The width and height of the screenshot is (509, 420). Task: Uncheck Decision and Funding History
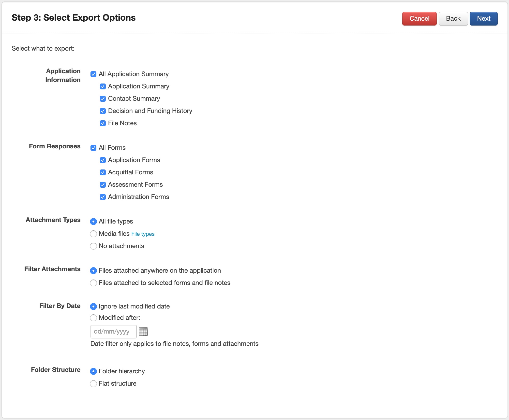103,111
